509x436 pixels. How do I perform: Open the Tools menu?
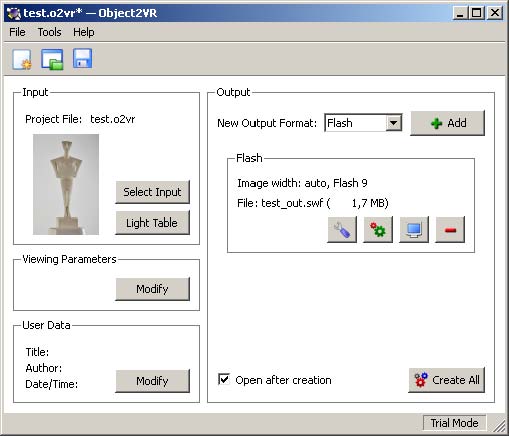click(x=49, y=32)
